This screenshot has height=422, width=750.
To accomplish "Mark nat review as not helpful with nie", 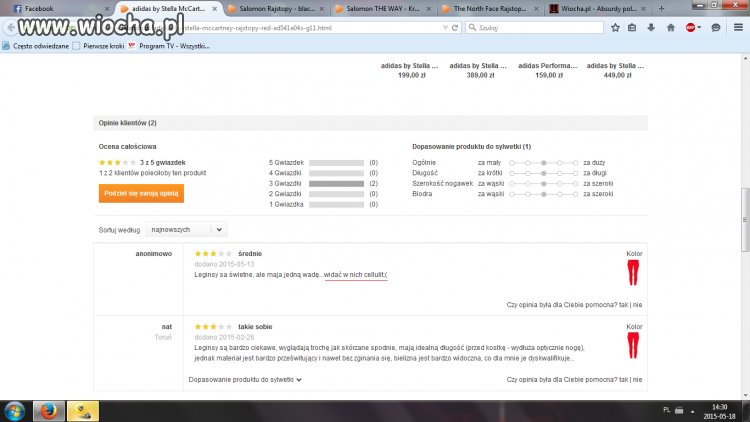I will click(638, 379).
